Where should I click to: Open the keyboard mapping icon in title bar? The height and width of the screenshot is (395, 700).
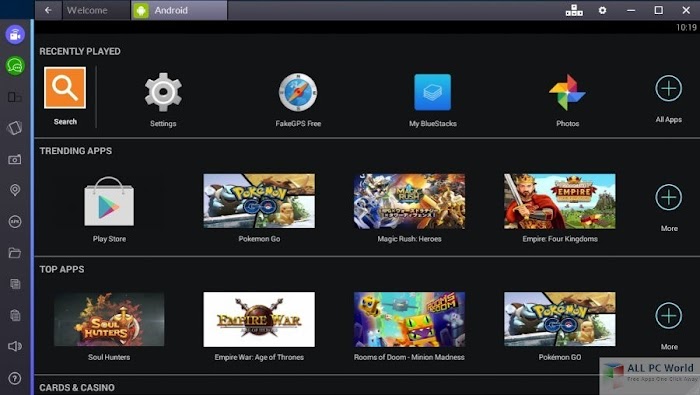point(574,10)
